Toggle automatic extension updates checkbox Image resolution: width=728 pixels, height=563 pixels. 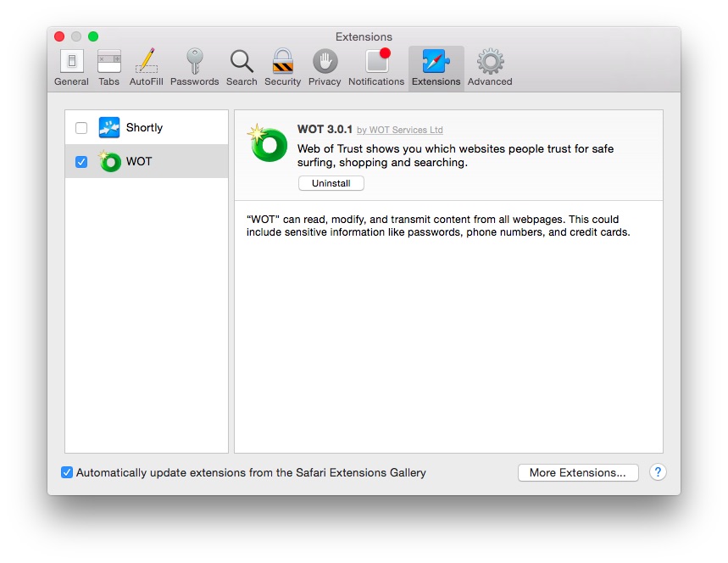point(67,472)
